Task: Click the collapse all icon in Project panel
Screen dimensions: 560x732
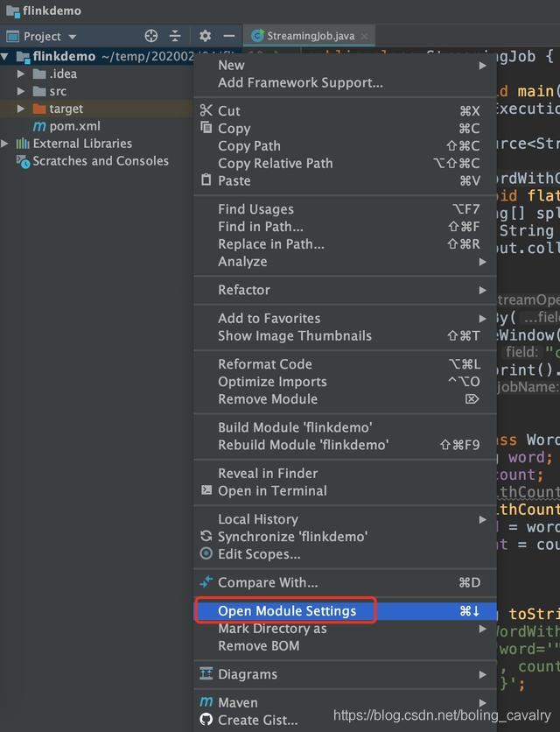Action: point(175,36)
